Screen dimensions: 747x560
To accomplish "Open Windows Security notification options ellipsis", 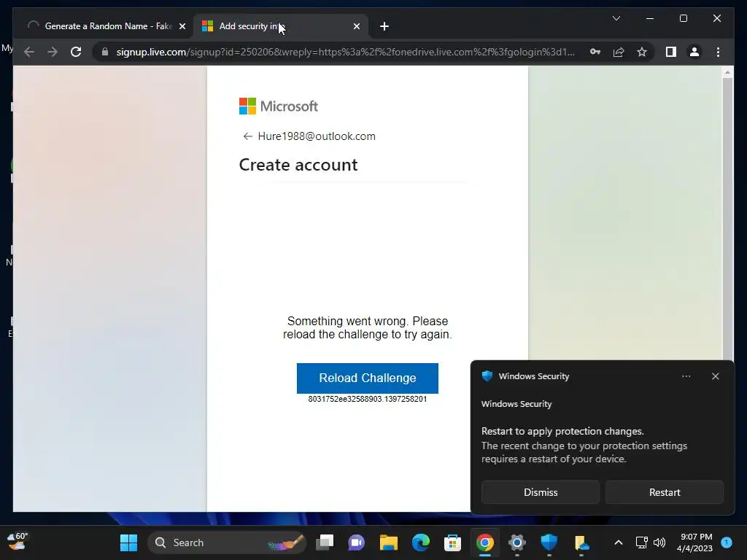I will 686,376.
